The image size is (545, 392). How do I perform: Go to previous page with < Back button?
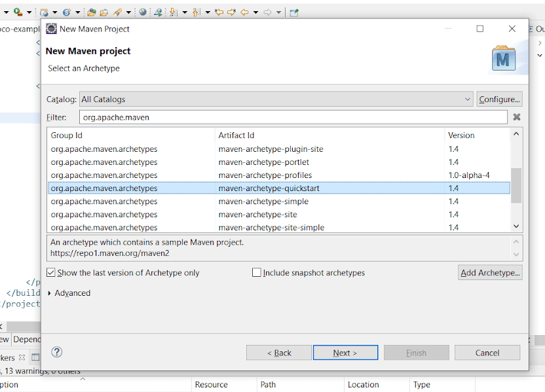[279, 353]
